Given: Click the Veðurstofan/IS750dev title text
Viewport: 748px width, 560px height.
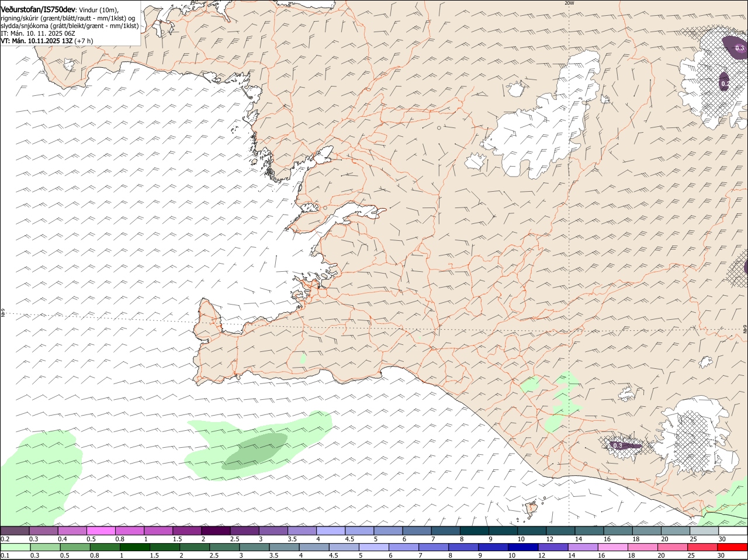Looking at the screenshot, I should [37, 10].
